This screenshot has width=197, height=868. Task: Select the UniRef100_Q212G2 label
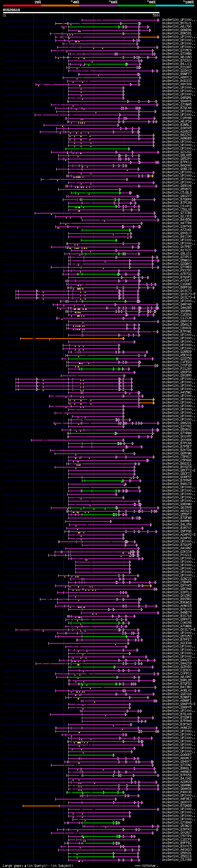coord(177,152)
